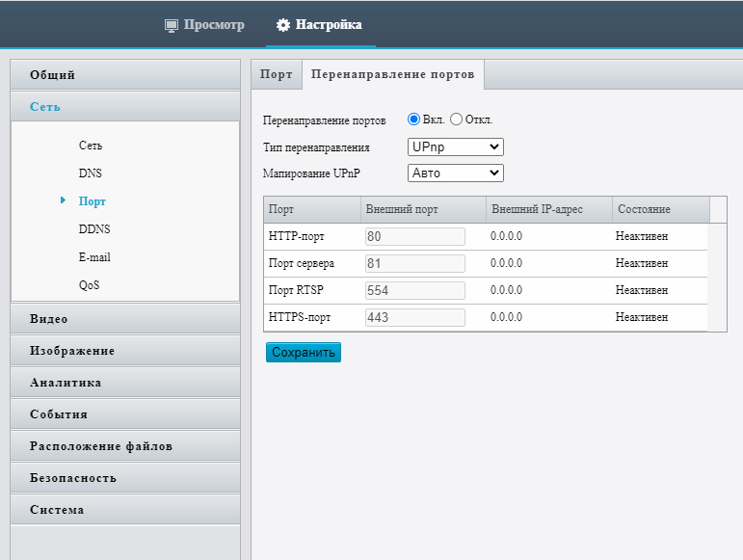This screenshot has width=743, height=560.
Task: Select the Откл. radio button
Action: [456, 120]
